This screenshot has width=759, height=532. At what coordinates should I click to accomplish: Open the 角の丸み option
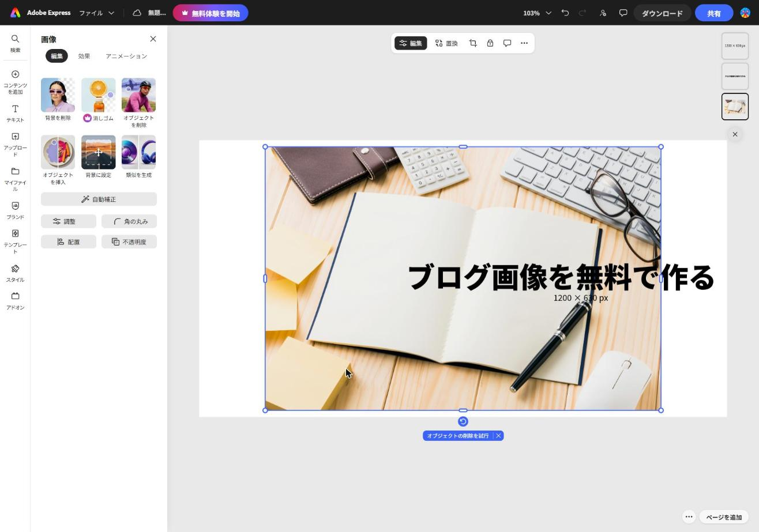click(129, 221)
